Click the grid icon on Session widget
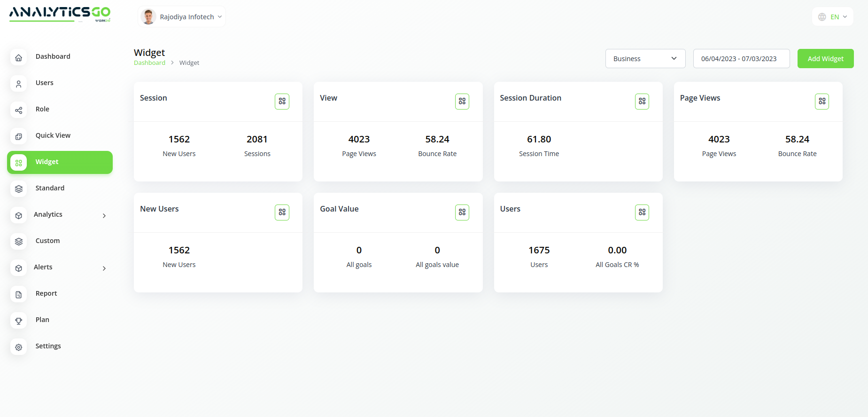 (282, 102)
